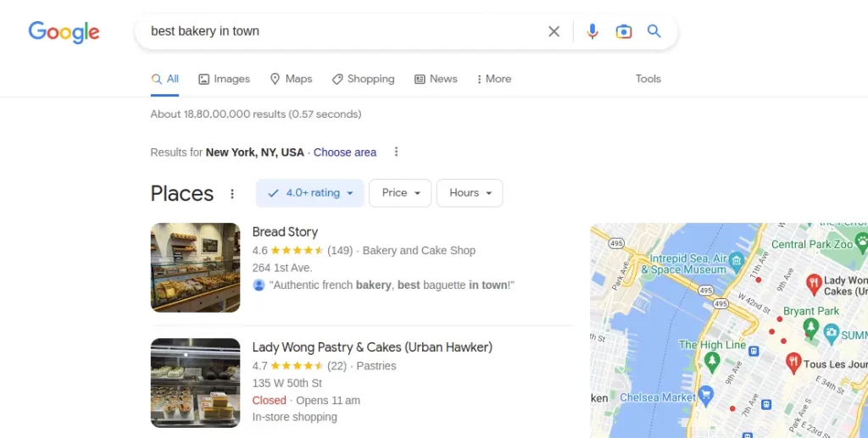
Task: Click the results count text
Action: click(256, 114)
